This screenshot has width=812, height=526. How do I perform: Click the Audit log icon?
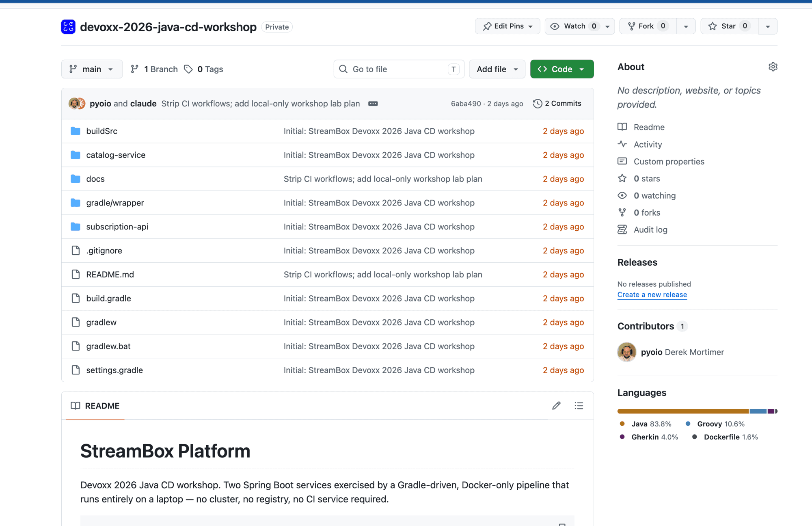(x=622, y=229)
